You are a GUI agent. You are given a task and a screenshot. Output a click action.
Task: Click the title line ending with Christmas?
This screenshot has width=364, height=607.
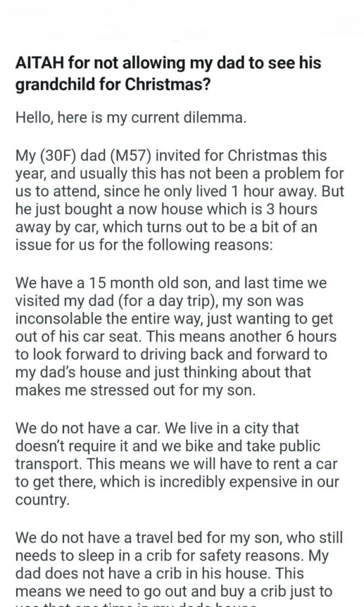tap(113, 84)
